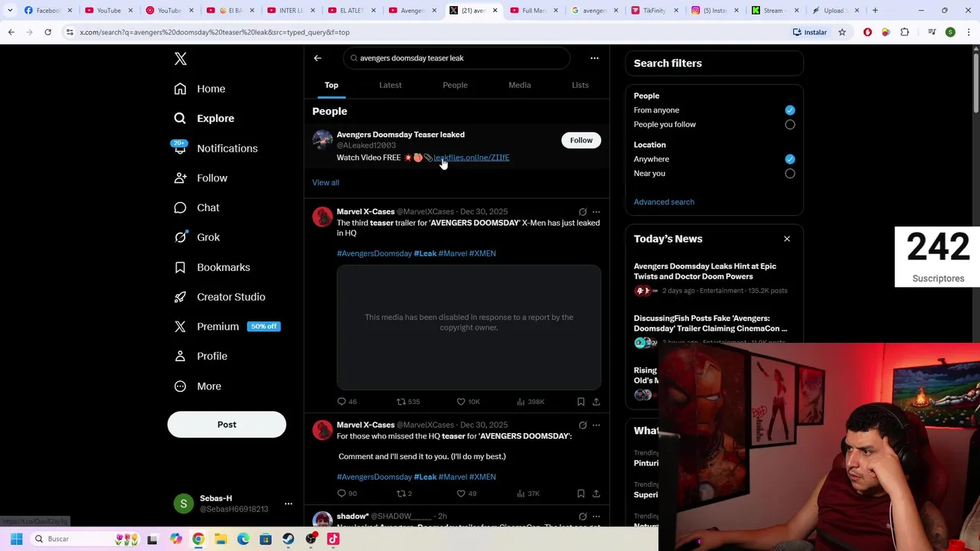
Task: Open more options on second Marvel X-Cases post
Action: click(x=596, y=425)
